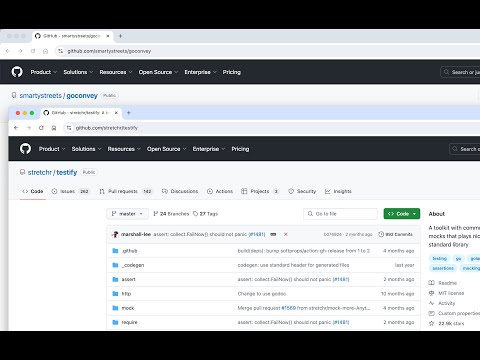The height and width of the screenshot is (360, 480).
Task: Open pull request #1560 link in mock row
Action: pyautogui.click(x=289, y=308)
